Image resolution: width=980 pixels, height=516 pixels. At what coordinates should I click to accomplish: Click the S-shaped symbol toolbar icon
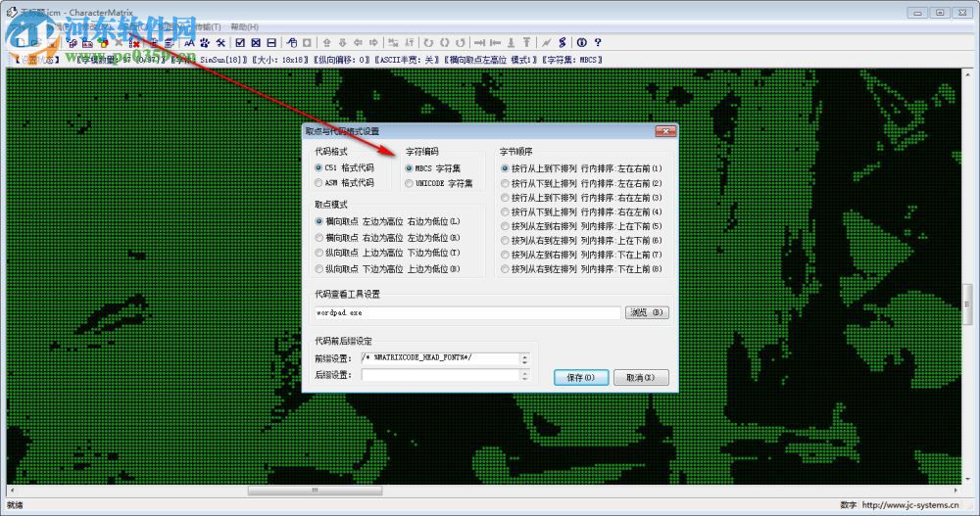[562, 42]
